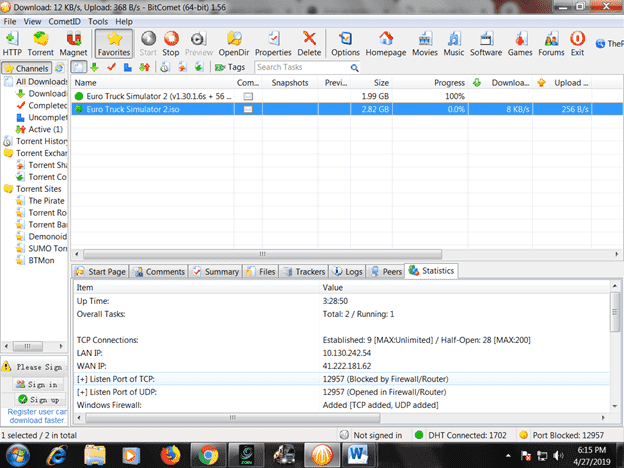This screenshot has width=624, height=468.
Task: Open the Movies toolbar shortcut
Action: (425, 44)
